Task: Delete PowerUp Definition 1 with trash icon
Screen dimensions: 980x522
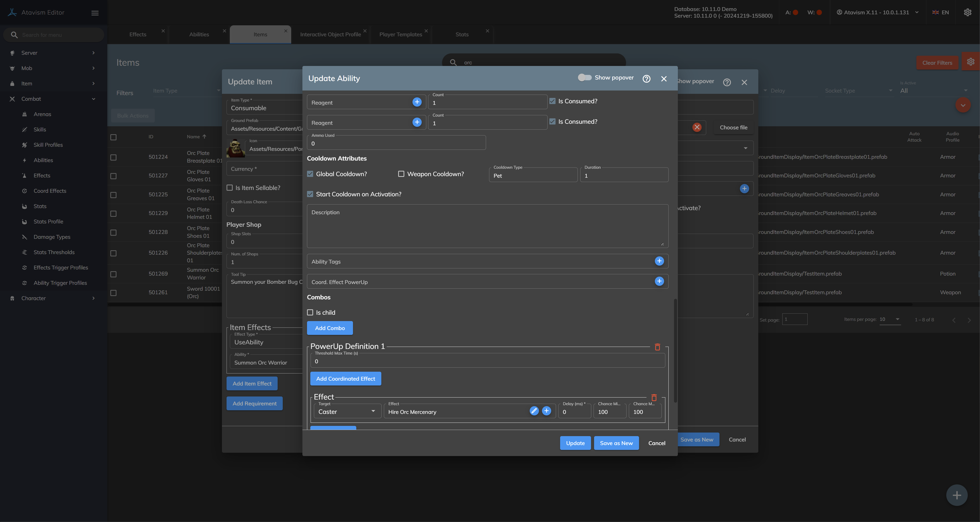Action: (x=657, y=347)
